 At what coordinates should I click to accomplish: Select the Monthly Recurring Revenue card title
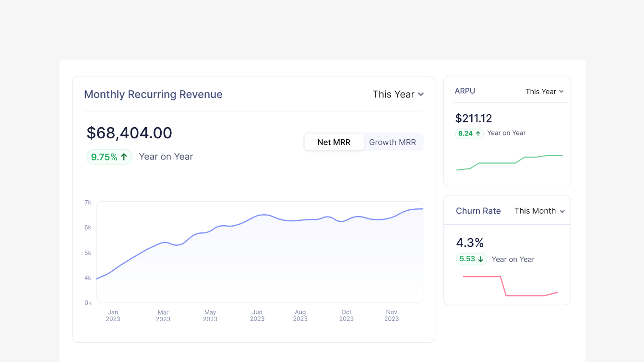click(x=153, y=94)
